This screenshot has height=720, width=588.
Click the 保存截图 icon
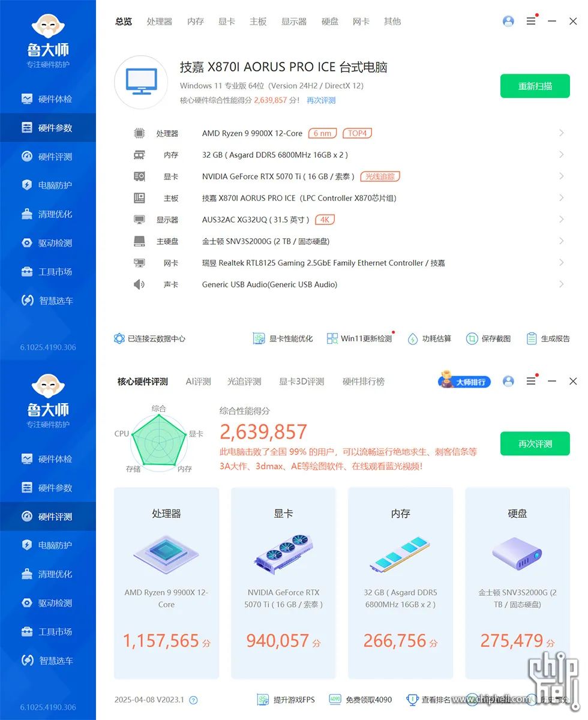[472, 338]
